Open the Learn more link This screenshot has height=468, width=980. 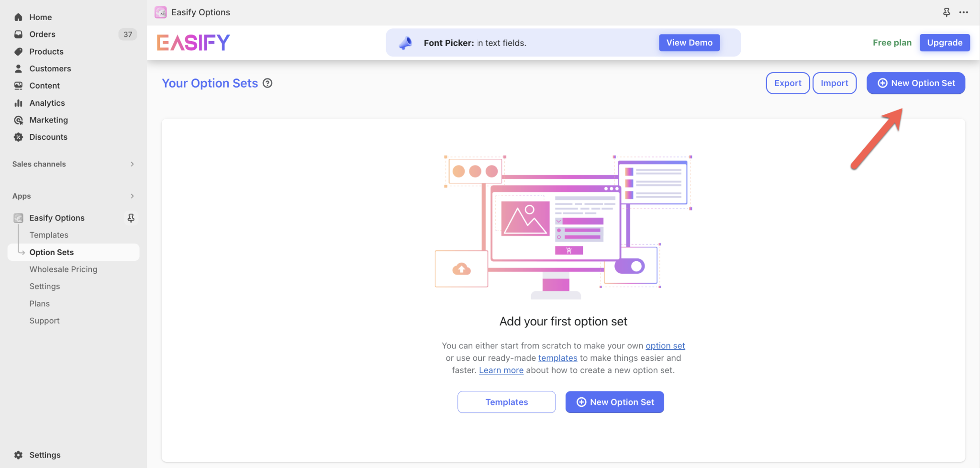[501, 370]
